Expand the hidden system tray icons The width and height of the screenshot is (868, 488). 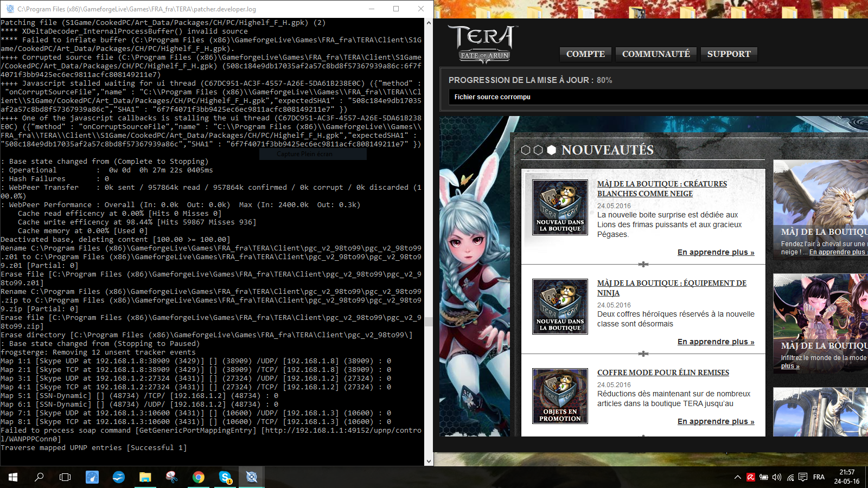coord(738,477)
